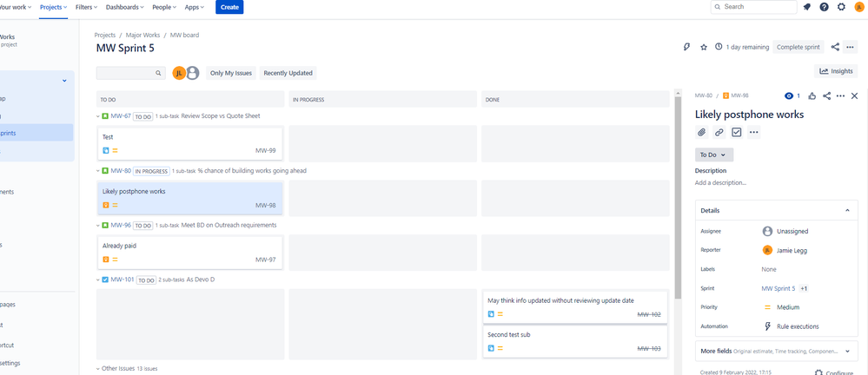The image size is (868, 375).
Task: Click the top bar Search field
Action: pos(754,7)
